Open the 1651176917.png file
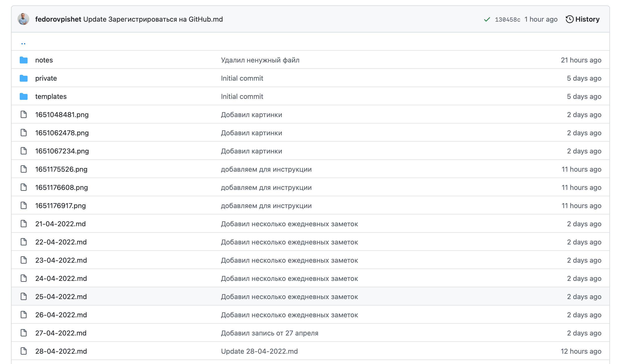This screenshot has width=622, height=364. click(61, 205)
